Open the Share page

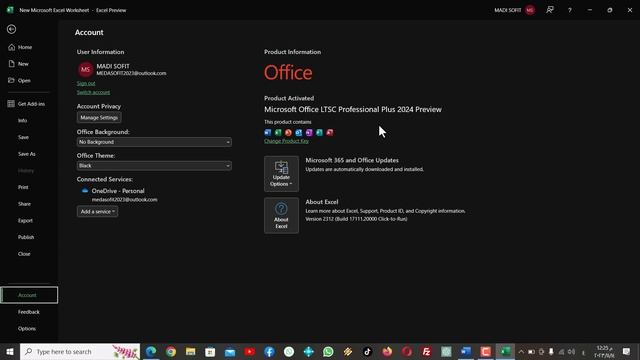pyautogui.click(x=24, y=204)
